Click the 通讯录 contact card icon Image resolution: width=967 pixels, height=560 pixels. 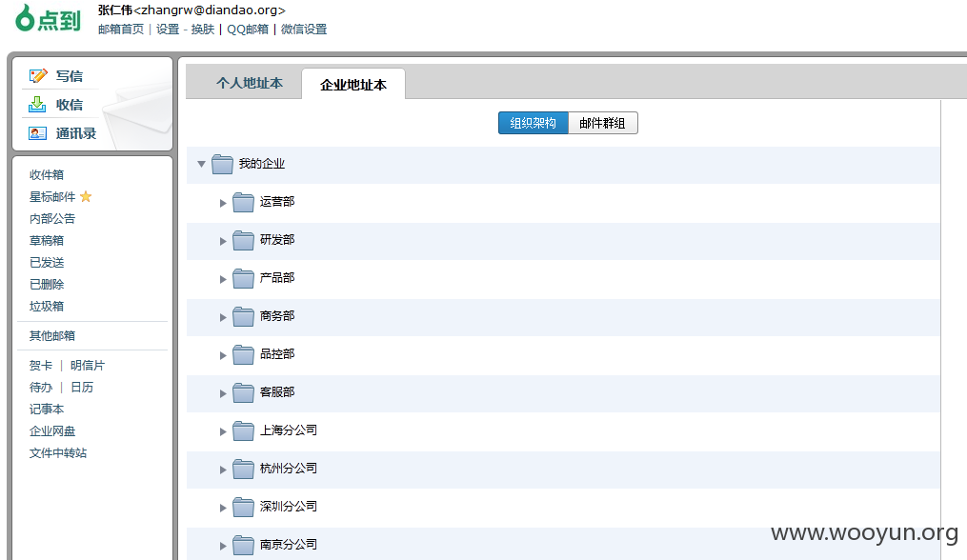pos(37,133)
